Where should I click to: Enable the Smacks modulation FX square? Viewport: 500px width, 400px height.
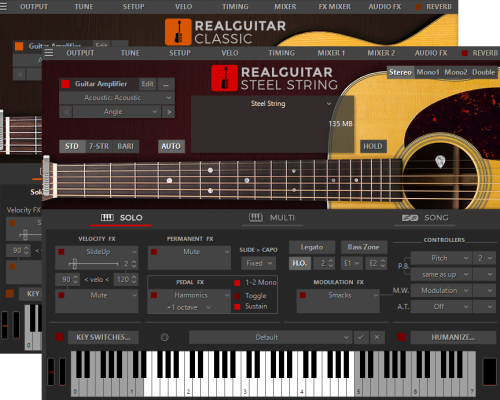point(303,295)
